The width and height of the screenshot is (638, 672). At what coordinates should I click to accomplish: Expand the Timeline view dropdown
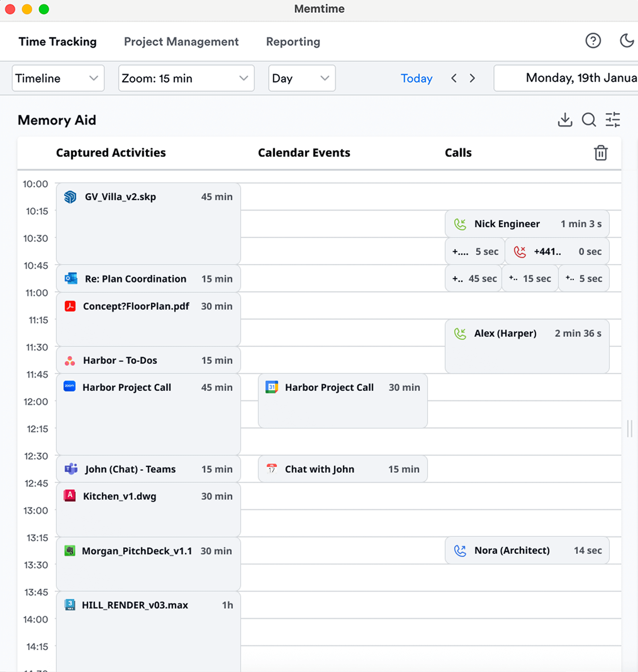[58, 78]
